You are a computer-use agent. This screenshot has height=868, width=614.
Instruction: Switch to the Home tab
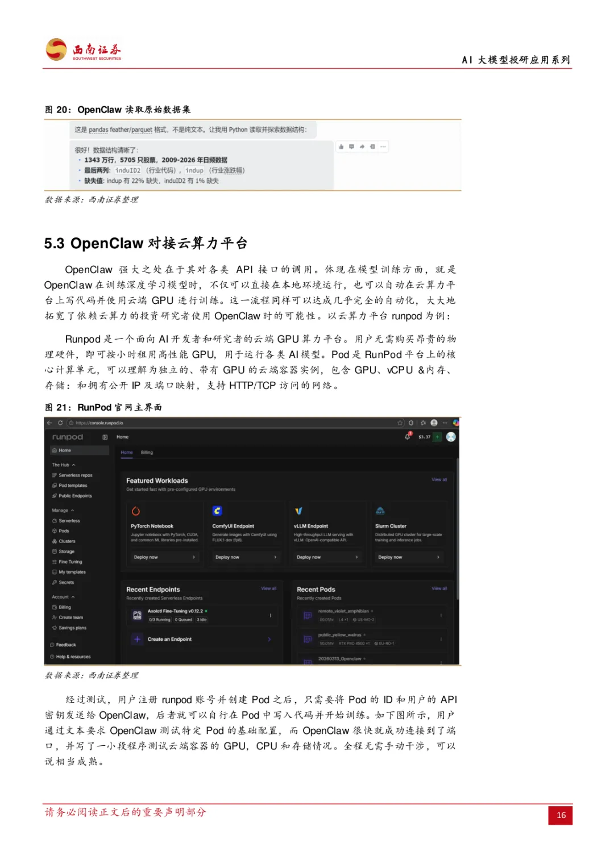[127, 452]
